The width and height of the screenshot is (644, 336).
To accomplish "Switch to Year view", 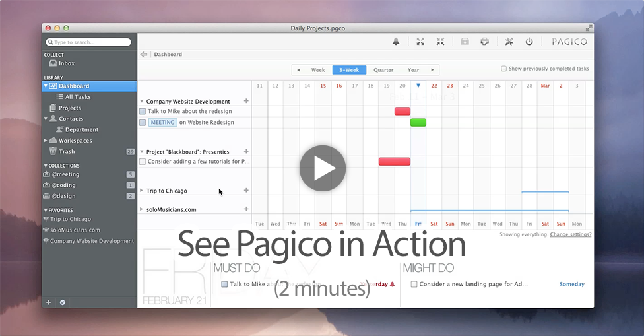I will tap(413, 70).
